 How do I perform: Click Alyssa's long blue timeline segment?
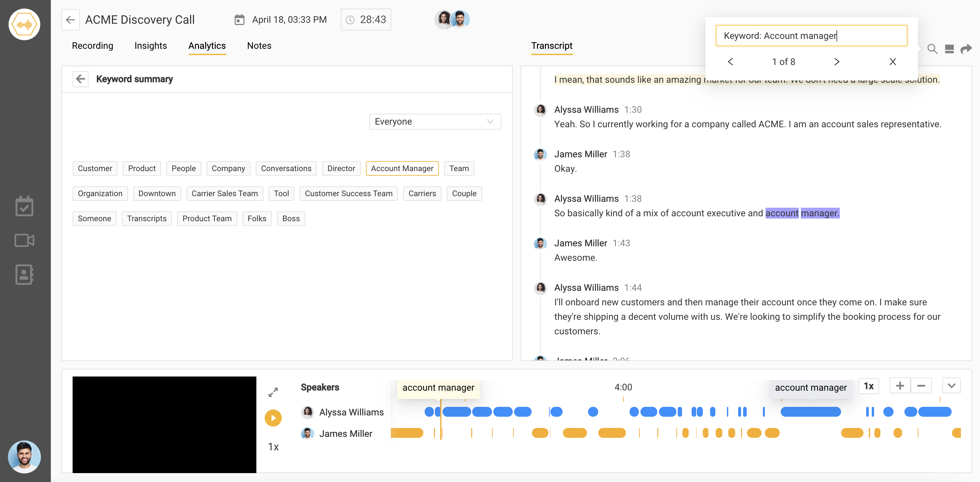pyautogui.click(x=810, y=412)
